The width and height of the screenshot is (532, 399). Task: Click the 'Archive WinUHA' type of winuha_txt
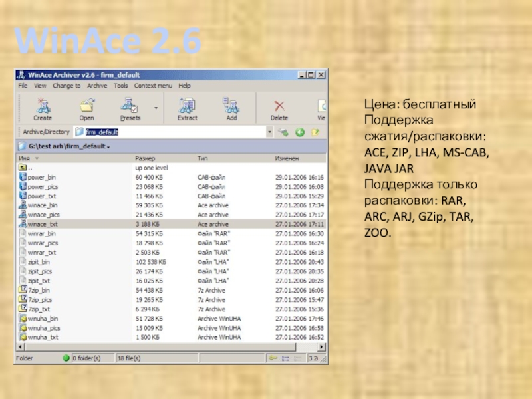[219, 338]
